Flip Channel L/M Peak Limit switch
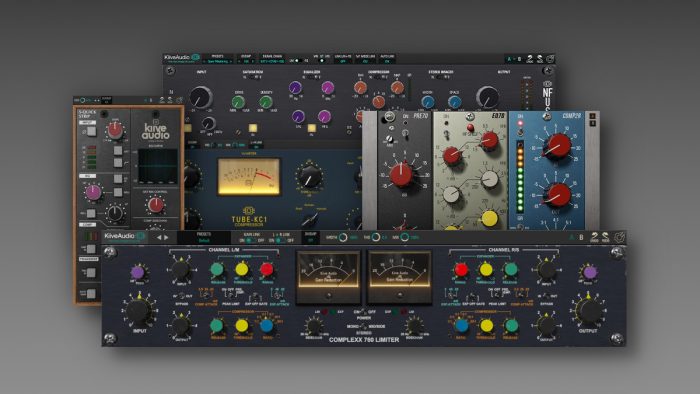 tap(231, 294)
